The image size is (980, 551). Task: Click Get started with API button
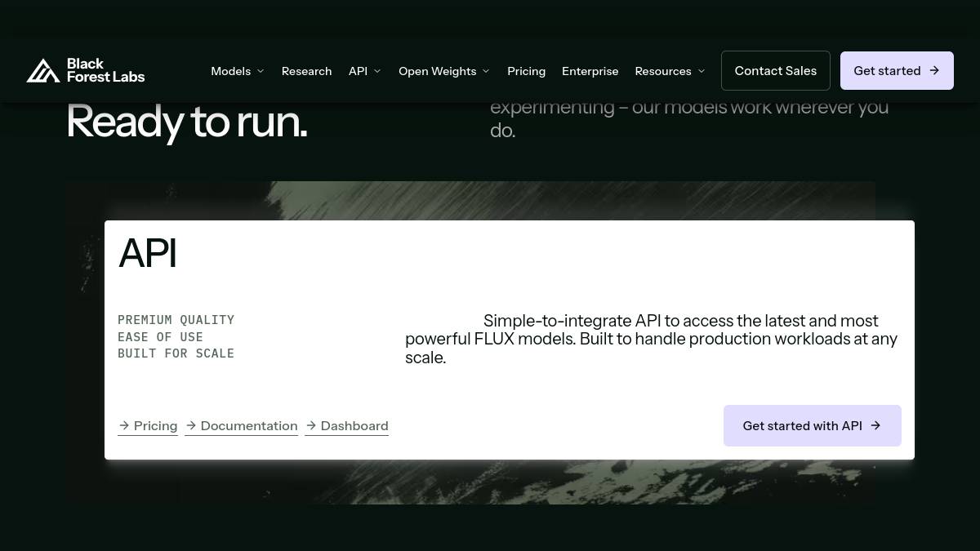(813, 425)
